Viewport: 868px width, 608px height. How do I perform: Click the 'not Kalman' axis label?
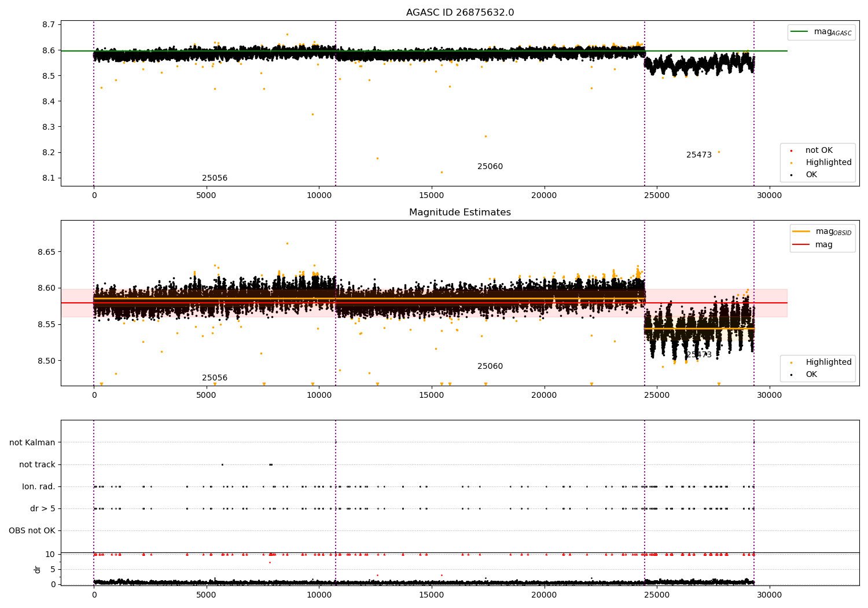[x=32, y=442]
